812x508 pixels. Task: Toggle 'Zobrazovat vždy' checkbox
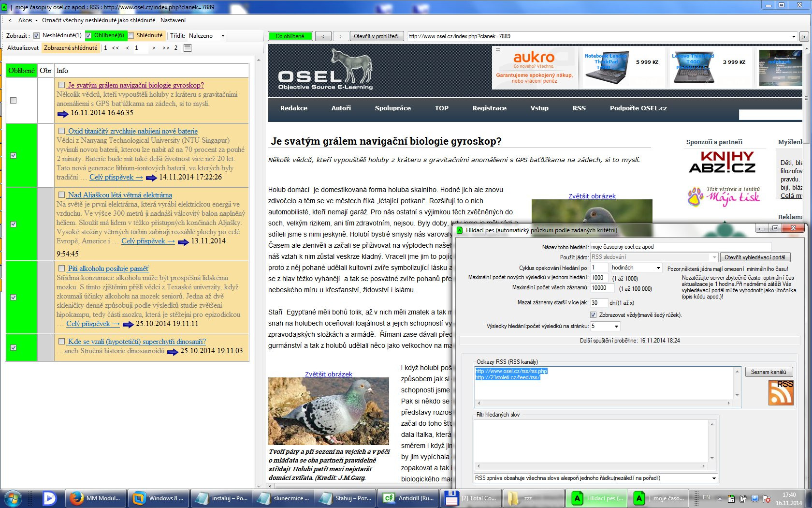pyautogui.click(x=593, y=315)
